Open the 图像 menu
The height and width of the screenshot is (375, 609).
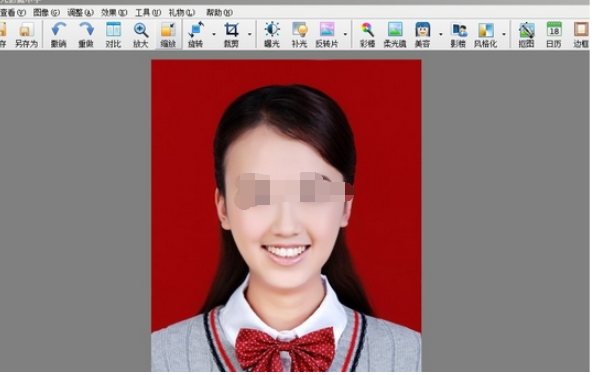[x=46, y=12]
